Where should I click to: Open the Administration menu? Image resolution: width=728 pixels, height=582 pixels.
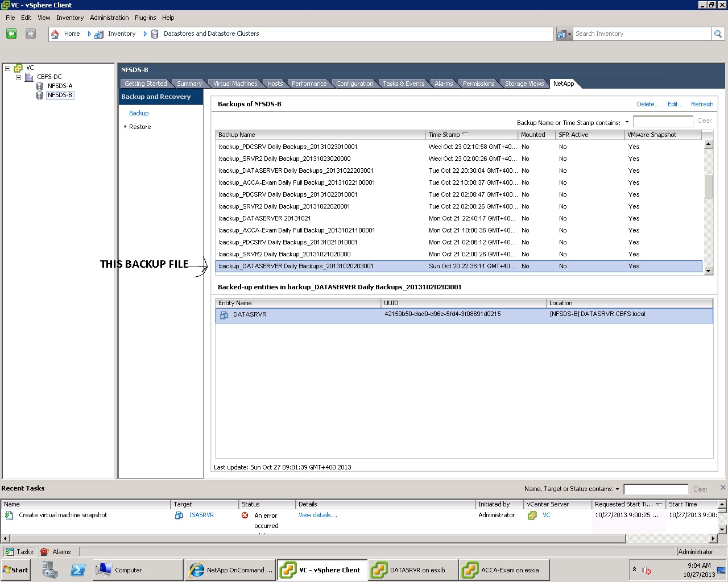point(109,18)
